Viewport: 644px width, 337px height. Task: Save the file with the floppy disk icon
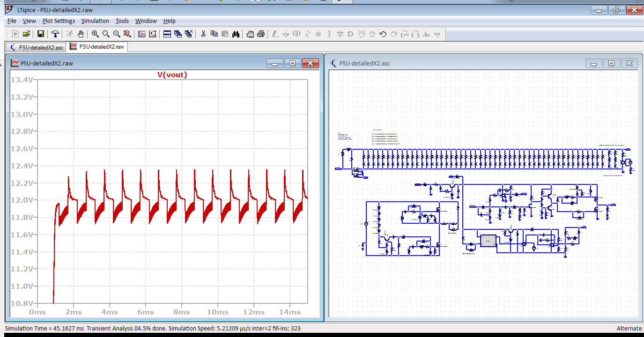pos(41,34)
